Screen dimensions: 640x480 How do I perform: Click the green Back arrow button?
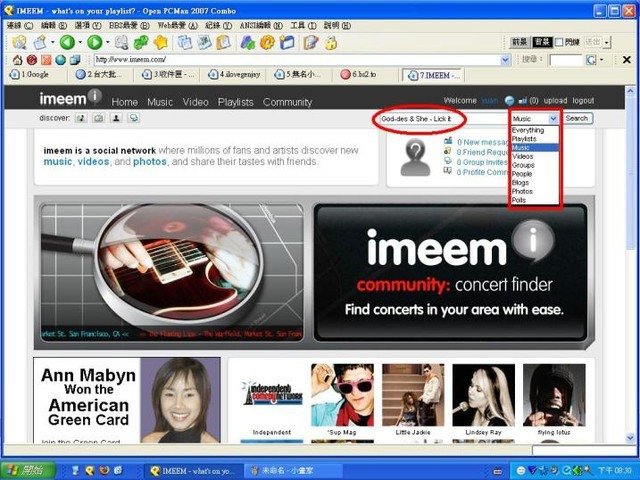click(67, 42)
